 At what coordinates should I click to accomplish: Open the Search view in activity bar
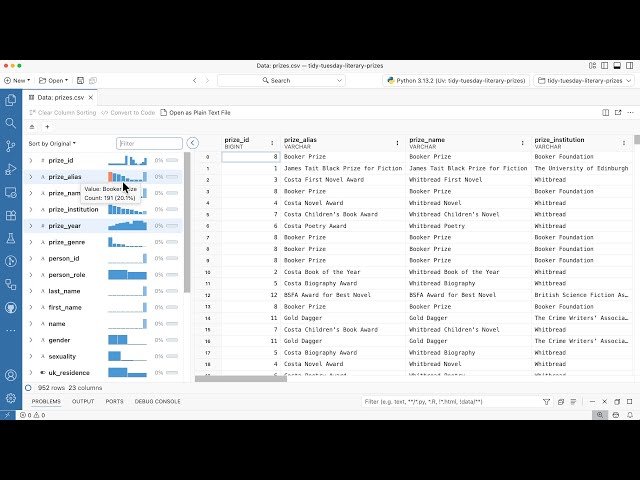[x=11, y=123]
